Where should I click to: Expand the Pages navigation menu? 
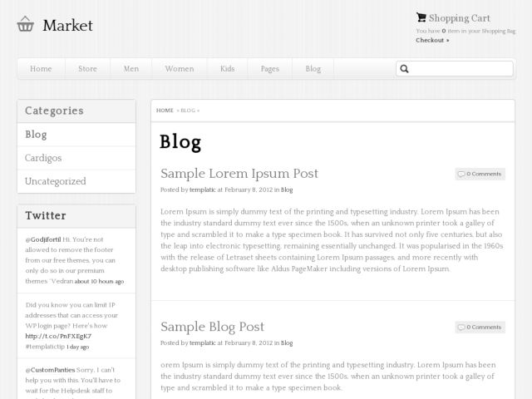click(270, 69)
